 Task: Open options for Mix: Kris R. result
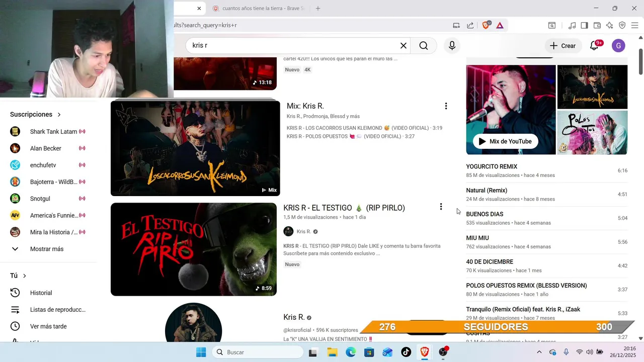click(x=446, y=106)
